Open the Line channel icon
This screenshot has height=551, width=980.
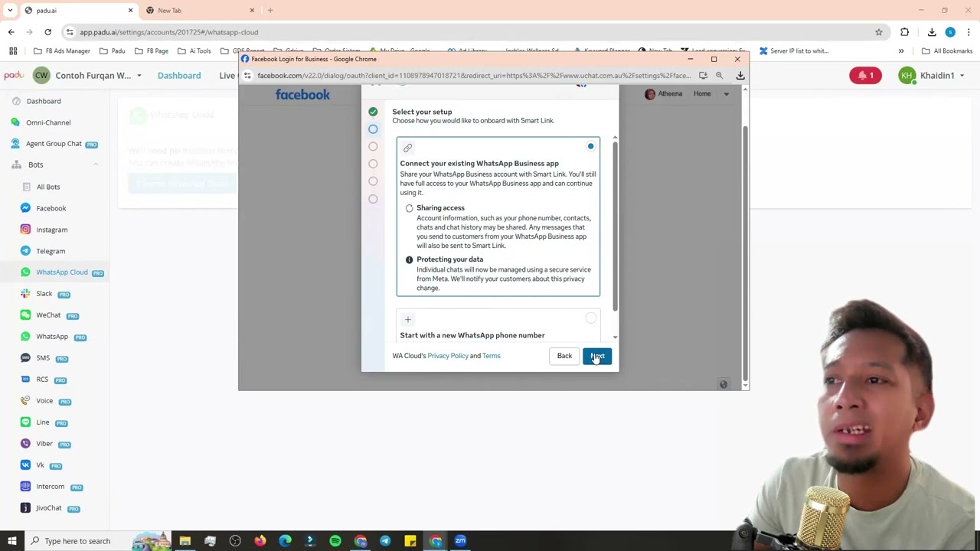[25, 422]
